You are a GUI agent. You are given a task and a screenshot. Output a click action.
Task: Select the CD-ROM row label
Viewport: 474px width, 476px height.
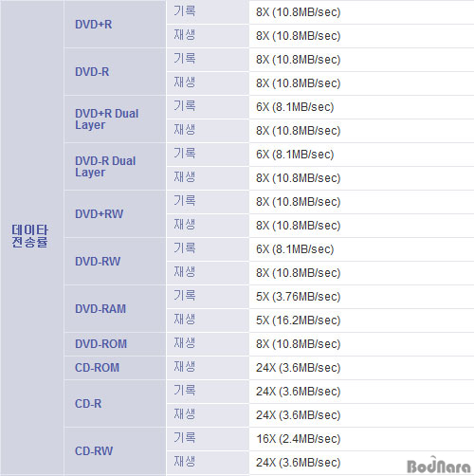[x=97, y=368]
